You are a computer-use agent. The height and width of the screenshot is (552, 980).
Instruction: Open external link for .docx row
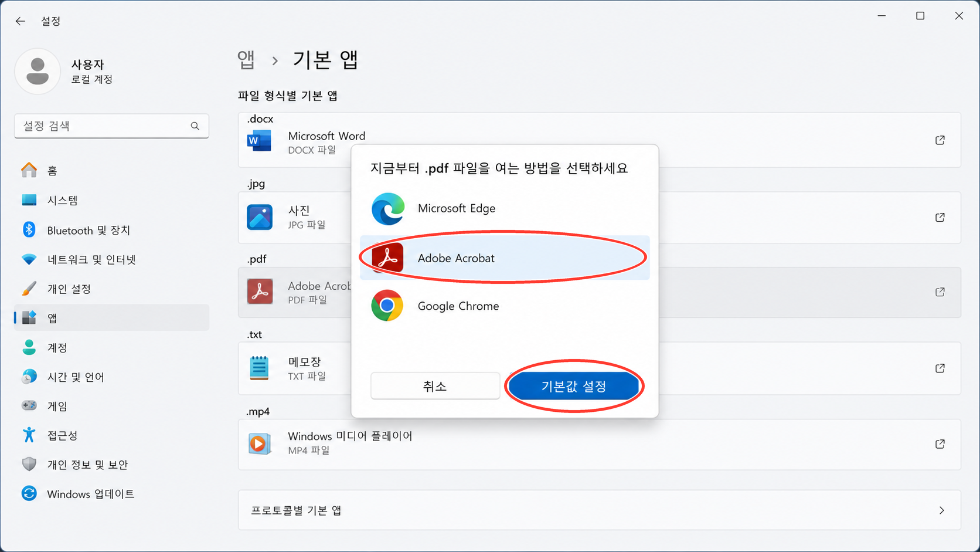coord(940,140)
